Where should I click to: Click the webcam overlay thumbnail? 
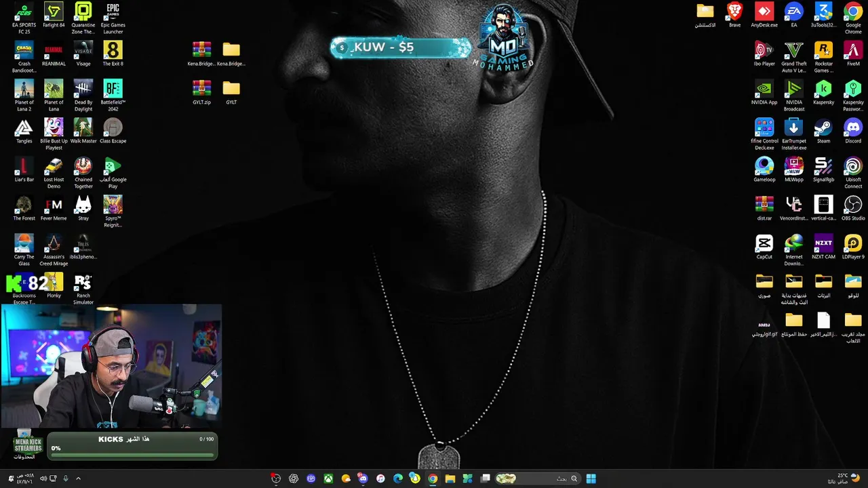pyautogui.click(x=111, y=367)
